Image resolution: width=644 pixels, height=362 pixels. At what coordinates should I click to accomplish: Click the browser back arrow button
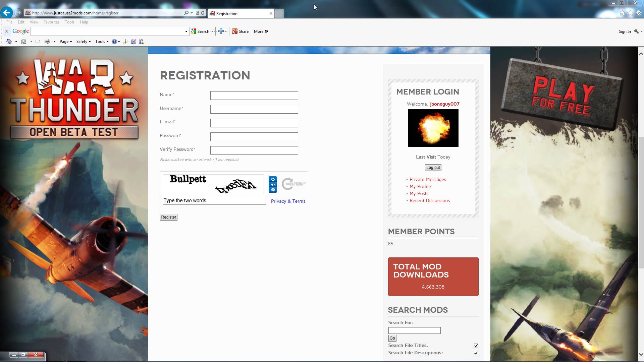click(7, 13)
